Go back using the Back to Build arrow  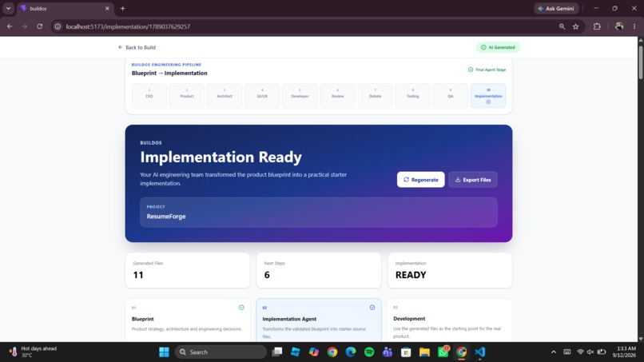point(121,47)
